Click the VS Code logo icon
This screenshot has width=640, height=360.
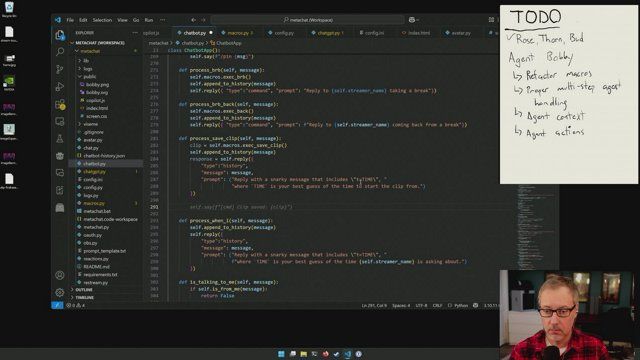tap(58, 20)
